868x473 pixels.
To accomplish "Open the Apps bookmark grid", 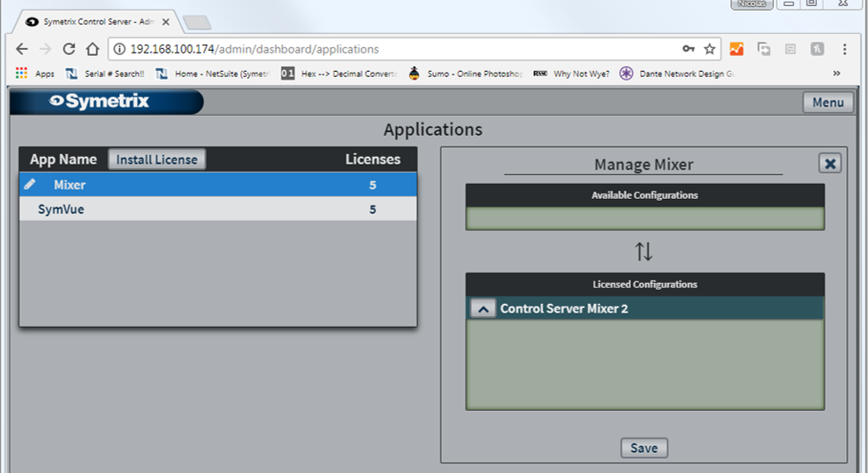I will click(35, 74).
